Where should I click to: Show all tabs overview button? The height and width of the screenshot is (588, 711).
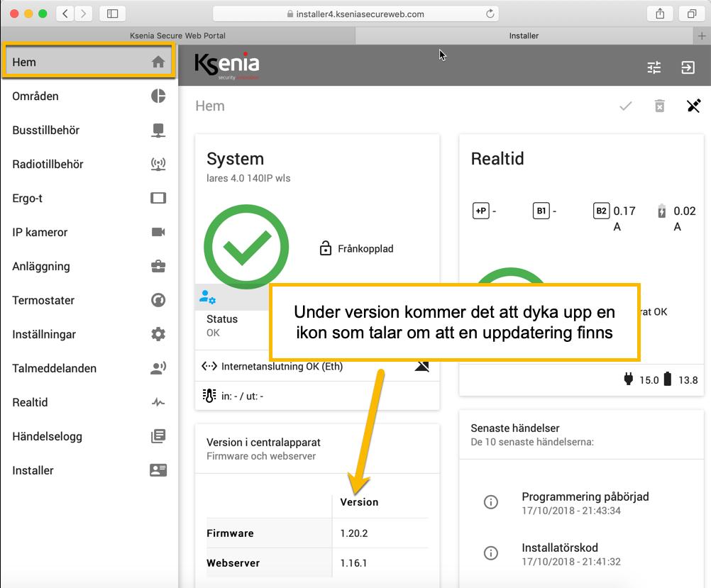[x=692, y=13]
